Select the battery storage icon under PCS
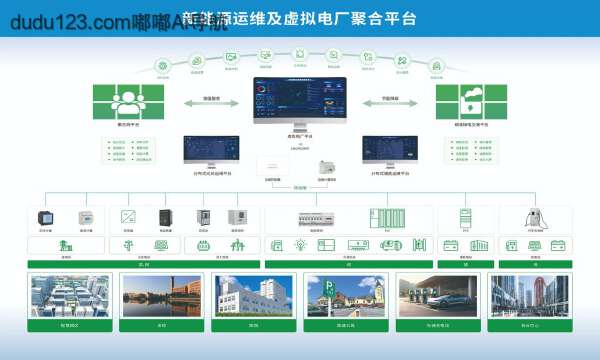This screenshot has width=600, height=360. (x=451, y=245)
